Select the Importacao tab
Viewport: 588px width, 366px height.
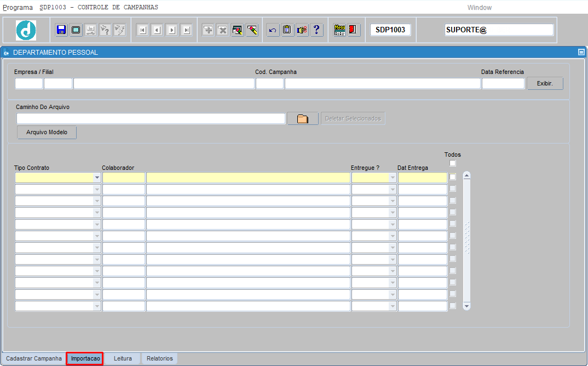[85, 358]
